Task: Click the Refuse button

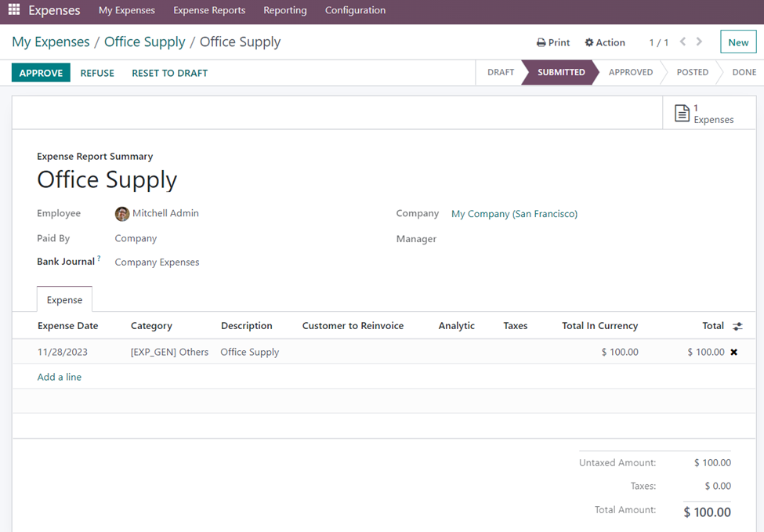Action: tap(97, 73)
